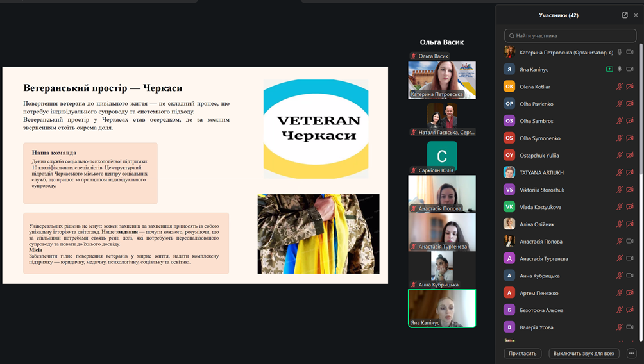Image resolution: width=644 pixels, height=364 pixels.
Task: Unmute Анна Кубрицька's microphone in the list
Action: click(x=620, y=276)
